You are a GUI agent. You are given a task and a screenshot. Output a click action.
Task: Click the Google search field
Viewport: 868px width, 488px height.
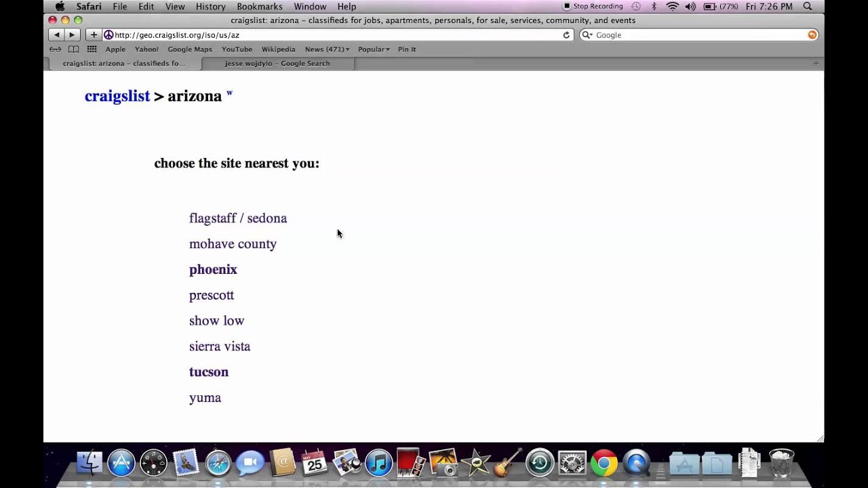pyautogui.click(x=699, y=35)
